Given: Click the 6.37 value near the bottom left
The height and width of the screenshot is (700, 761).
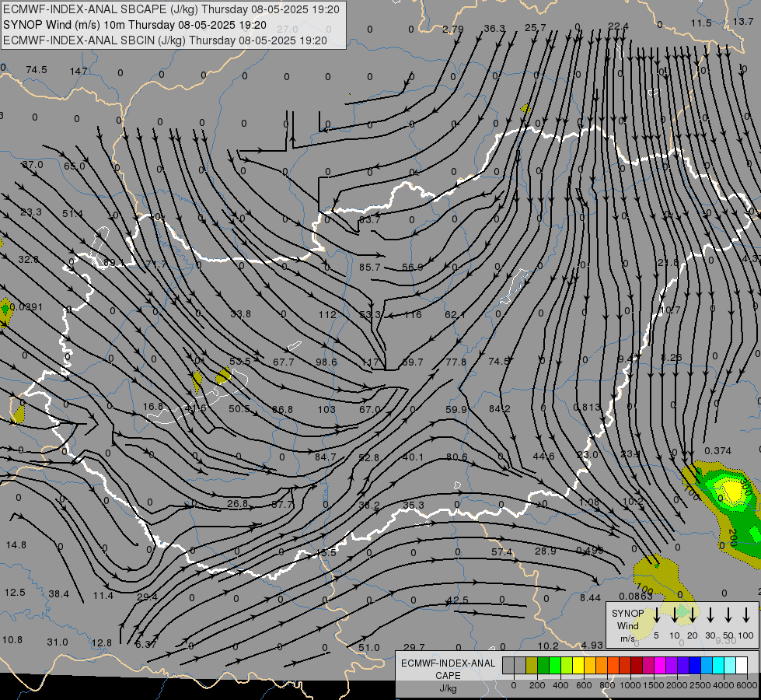Looking at the screenshot, I should point(146,645).
